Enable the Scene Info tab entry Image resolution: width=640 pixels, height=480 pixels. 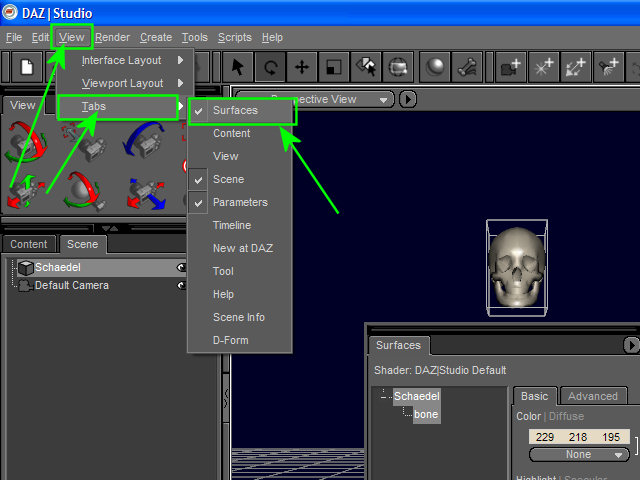[x=240, y=318]
